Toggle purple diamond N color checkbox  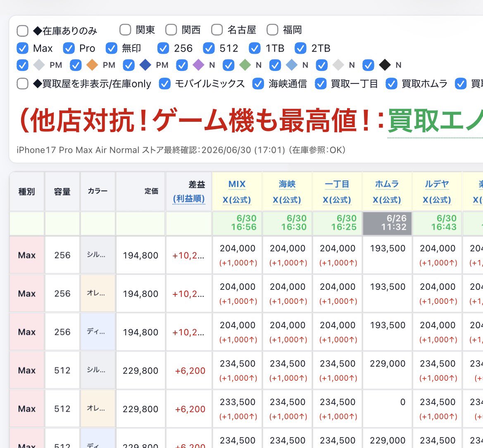[x=182, y=65]
